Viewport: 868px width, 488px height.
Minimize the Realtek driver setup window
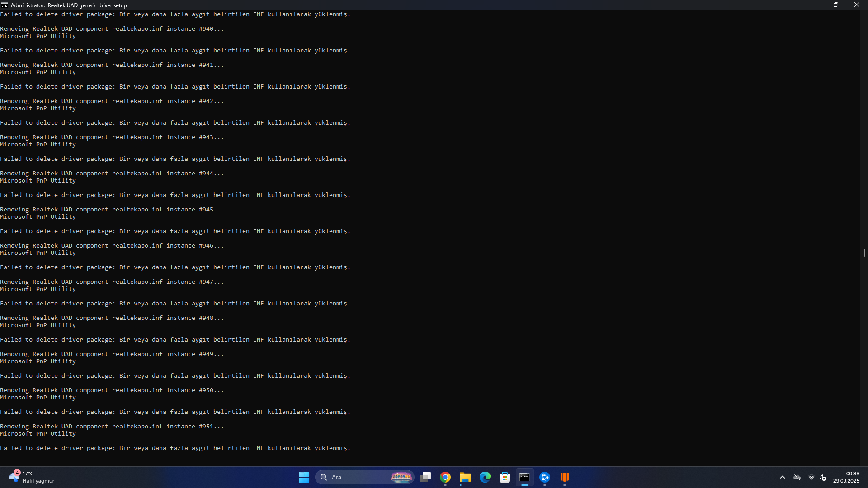click(x=816, y=5)
